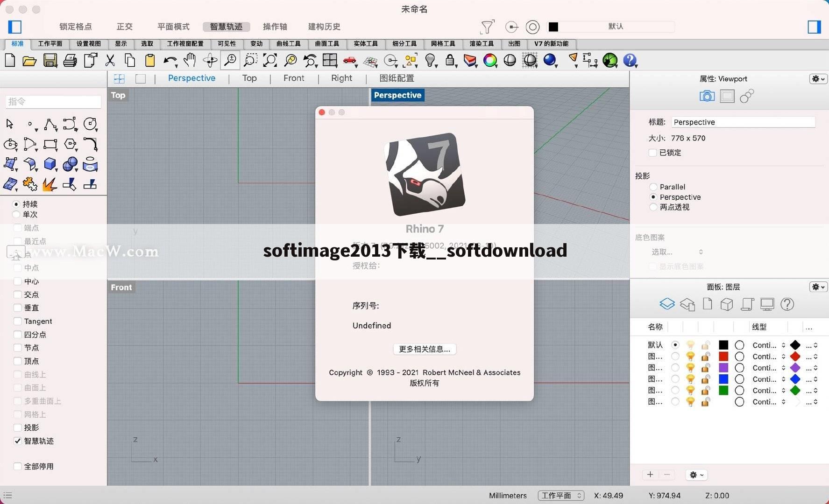
Task: Open the camera icon in viewport properties
Action: [707, 96]
